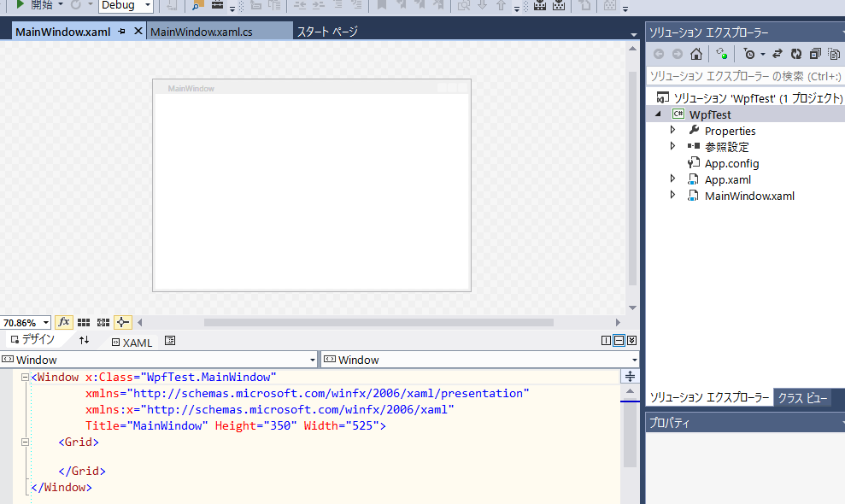Screen dimensions: 845x504
Task: Toggle the Show All Files icon
Action: click(834, 54)
